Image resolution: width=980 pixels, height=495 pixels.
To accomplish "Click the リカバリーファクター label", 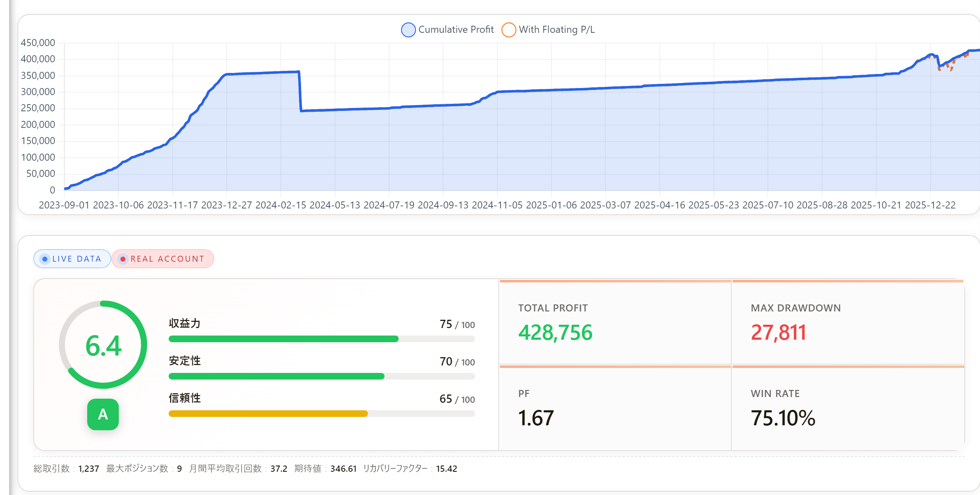I will (395, 469).
